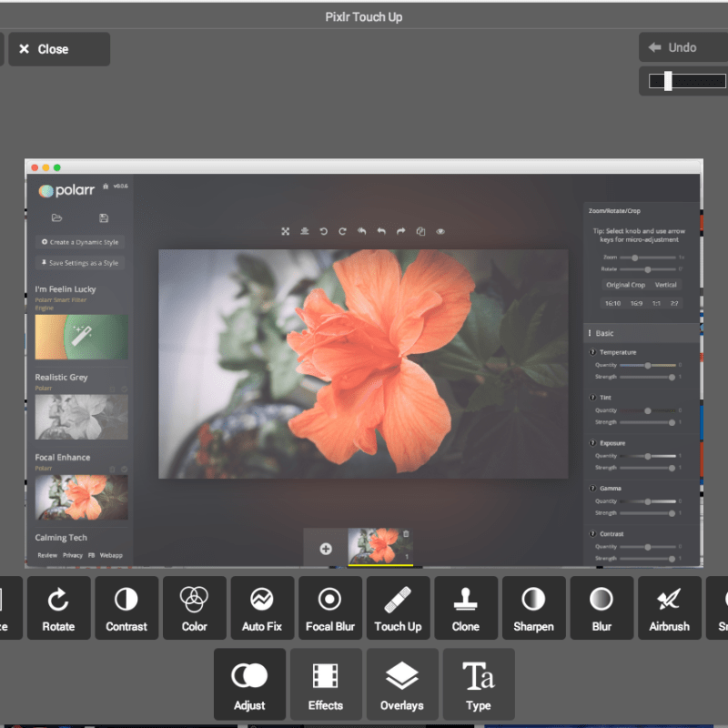Select the Touch Up bandage tool
The width and height of the screenshot is (728, 728).
[x=398, y=608]
